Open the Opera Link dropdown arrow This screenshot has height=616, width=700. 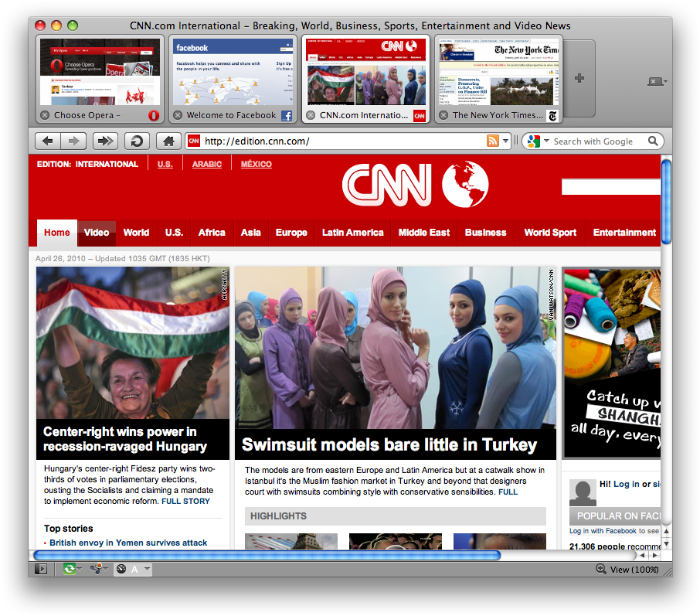pyautogui.click(x=80, y=569)
